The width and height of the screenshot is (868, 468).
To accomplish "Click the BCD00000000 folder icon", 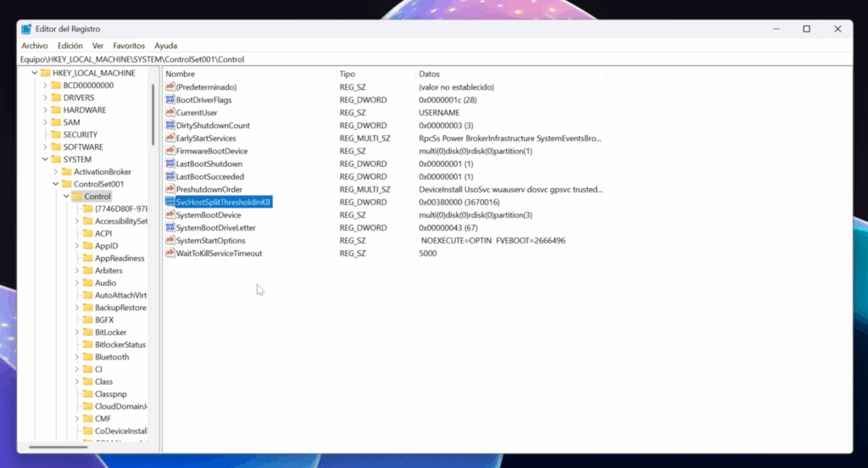I will tap(56, 86).
